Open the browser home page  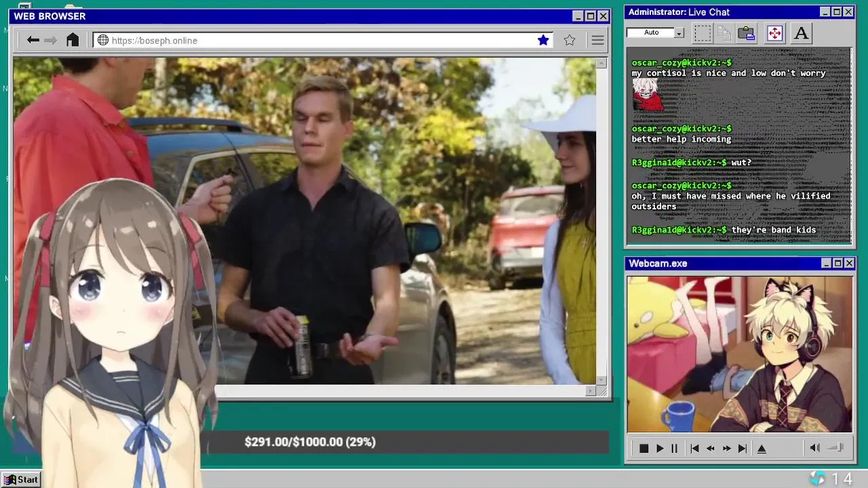pyautogui.click(x=73, y=40)
